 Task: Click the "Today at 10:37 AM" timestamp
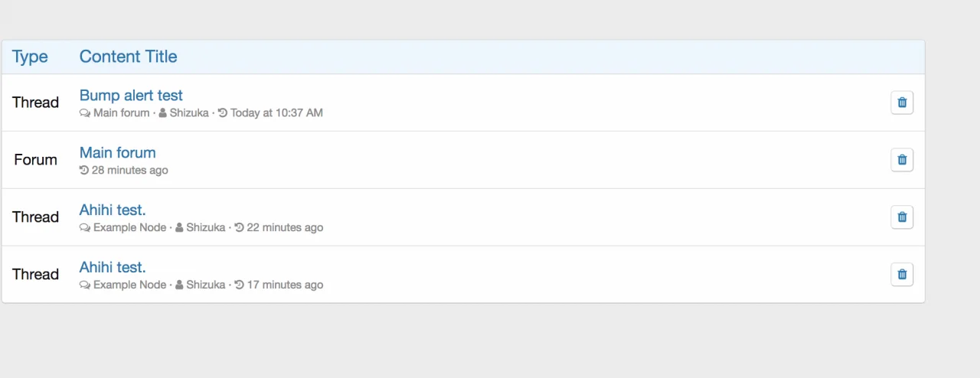(276, 113)
